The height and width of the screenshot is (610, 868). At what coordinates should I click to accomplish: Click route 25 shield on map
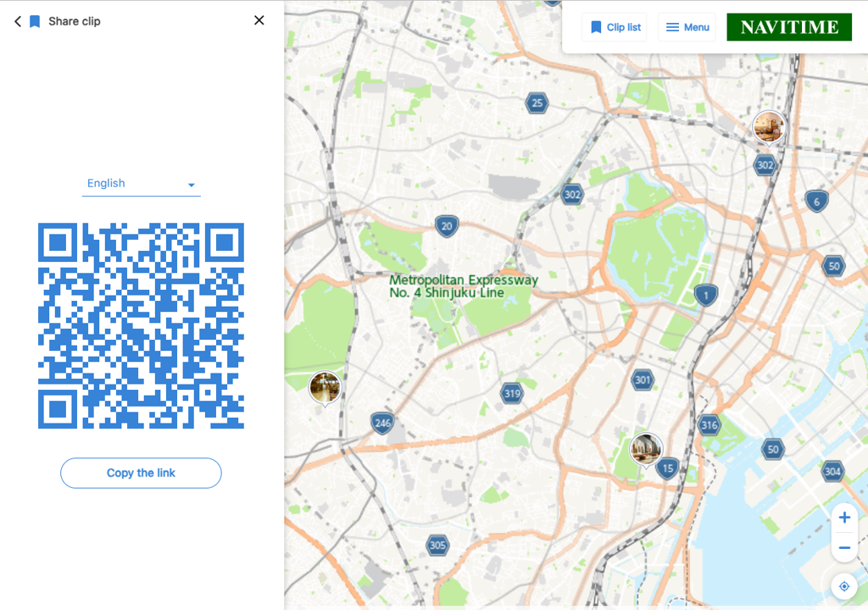coord(537,103)
